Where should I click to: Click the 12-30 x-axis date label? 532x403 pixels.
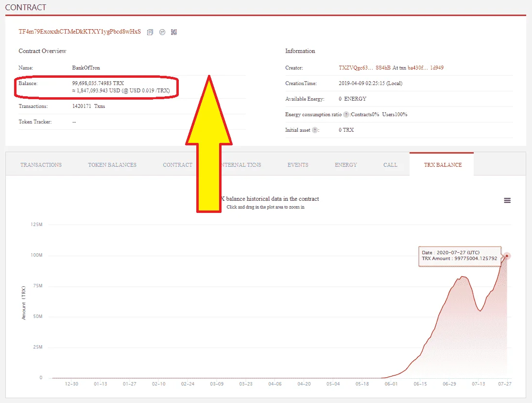pos(71,384)
